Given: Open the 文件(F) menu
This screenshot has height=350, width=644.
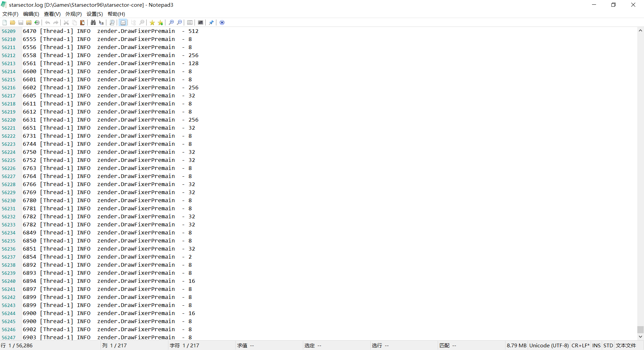Looking at the screenshot, I should [10, 14].
